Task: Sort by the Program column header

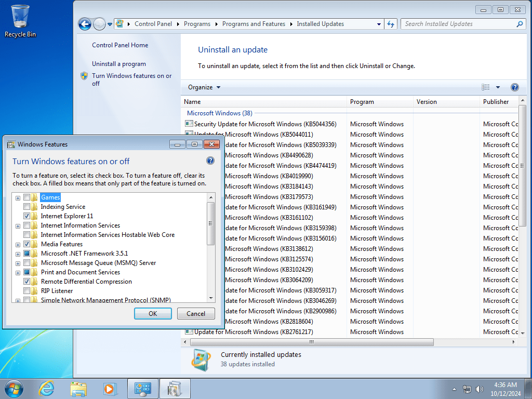Action: pos(380,102)
